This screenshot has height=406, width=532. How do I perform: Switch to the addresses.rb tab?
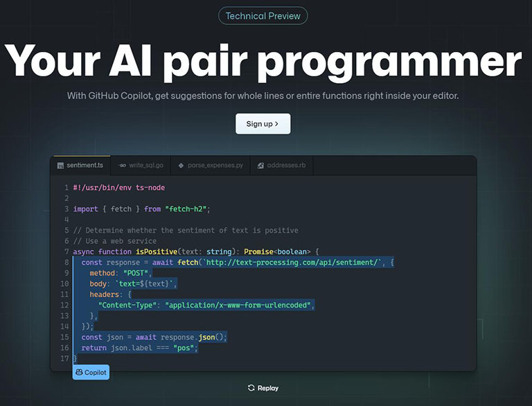pyautogui.click(x=282, y=166)
